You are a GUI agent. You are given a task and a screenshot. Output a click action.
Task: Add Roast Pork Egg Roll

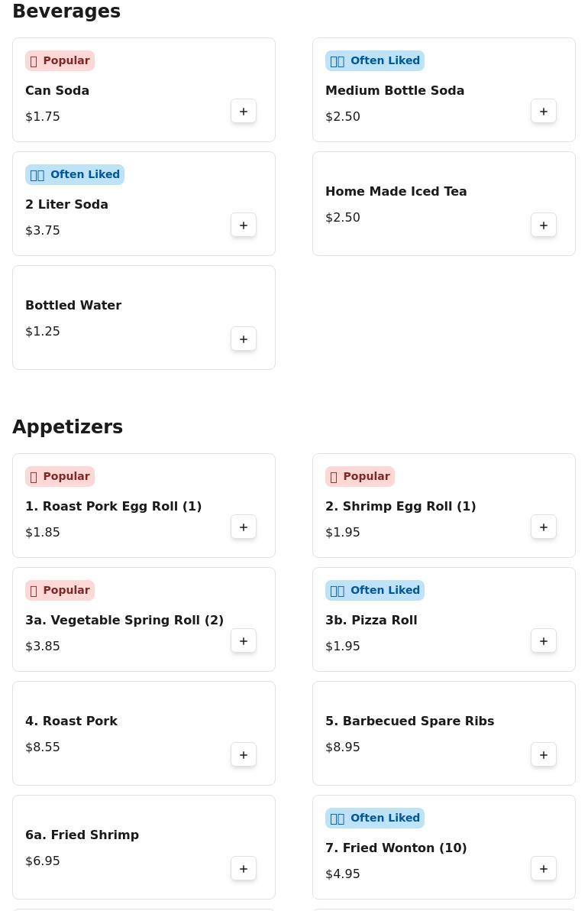(x=244, y=527)
